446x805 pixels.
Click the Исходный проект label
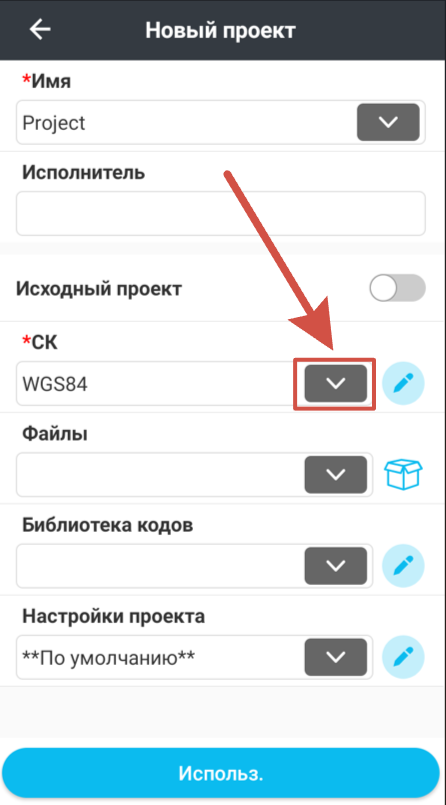(x=99, y=289)
